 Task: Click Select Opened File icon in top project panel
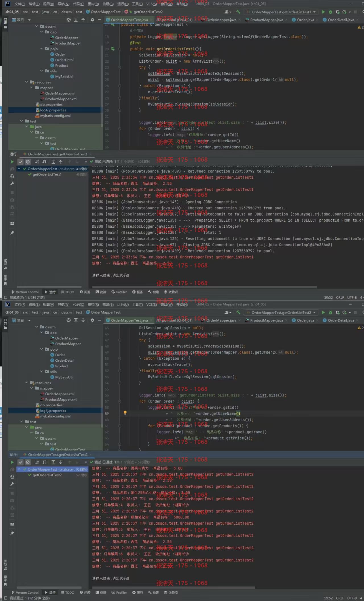point(69,20)
